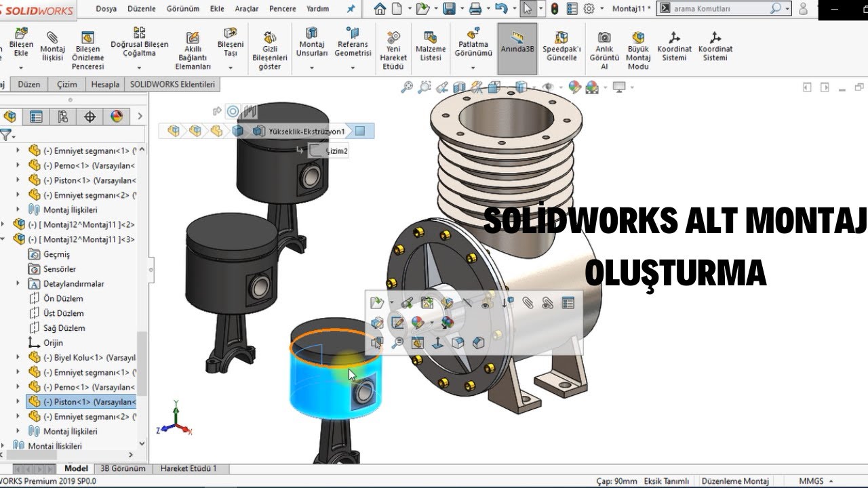Expand the Detaylandırmalar tree node
The image size is (868, 488).
point(18,283)
